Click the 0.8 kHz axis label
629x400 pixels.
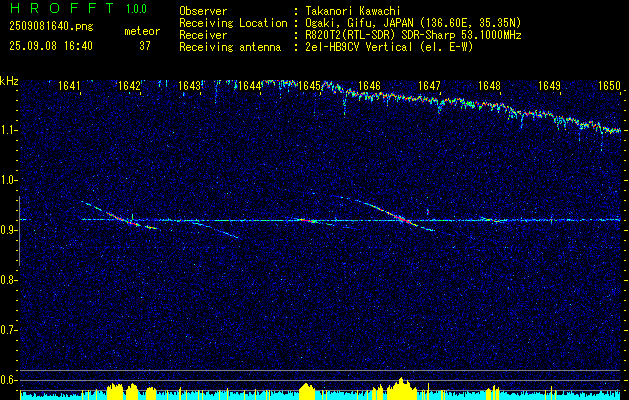(8, 280)
